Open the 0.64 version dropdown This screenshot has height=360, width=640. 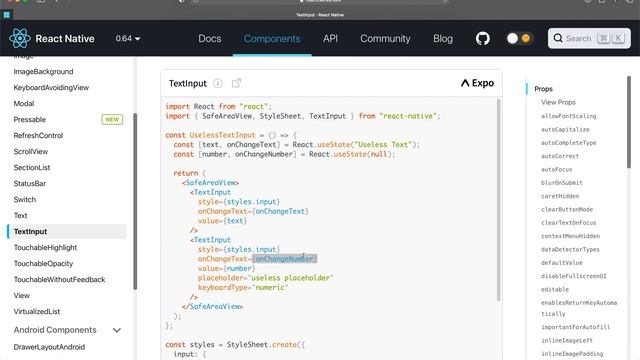click(x=128, y=38)
